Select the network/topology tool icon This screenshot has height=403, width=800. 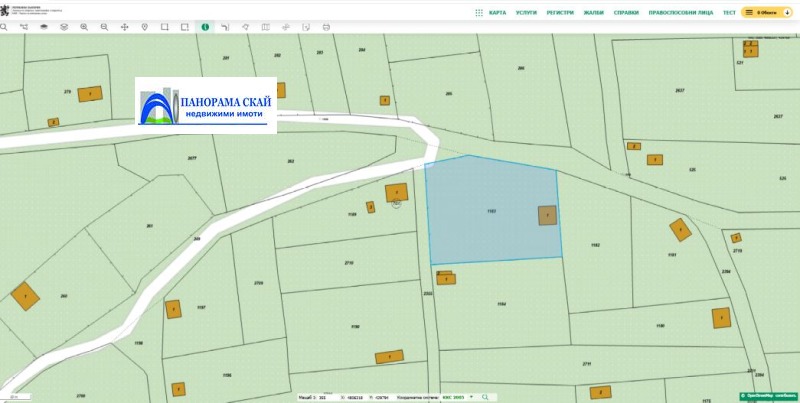(24, 27)
